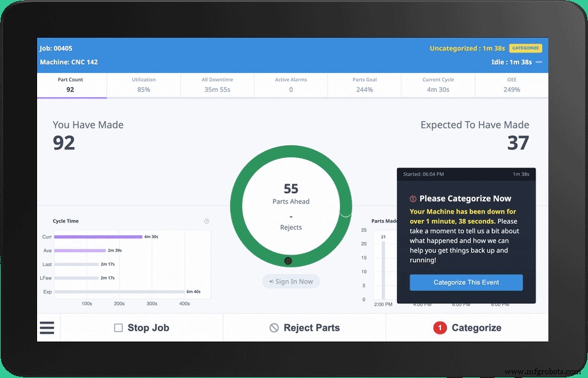The height and width of the screenshot is (378, 588).
Task: Click the prohibition icon next to Reject Parts
Action: click(275, 327)
